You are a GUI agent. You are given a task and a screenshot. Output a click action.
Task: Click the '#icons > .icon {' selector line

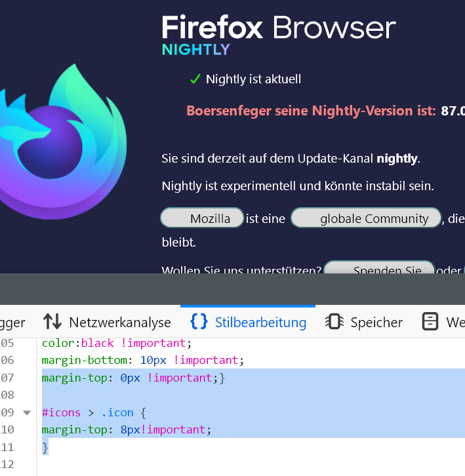[94, 413]
